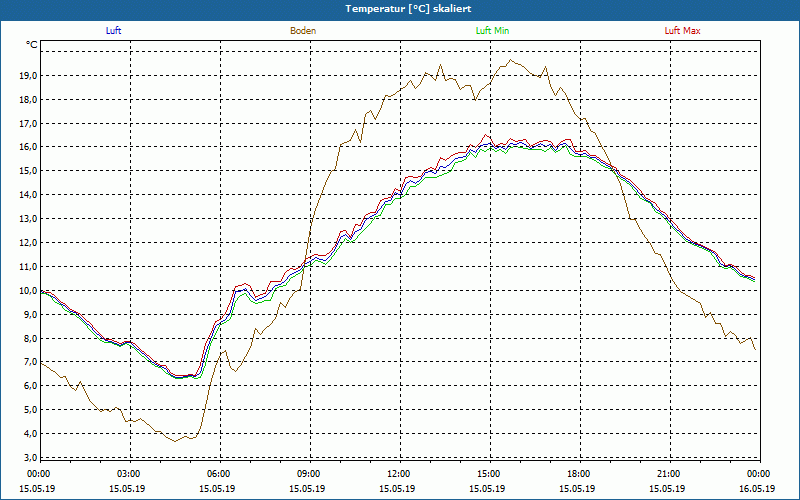Click the 4,0 y-axis value

pos(29,434)
